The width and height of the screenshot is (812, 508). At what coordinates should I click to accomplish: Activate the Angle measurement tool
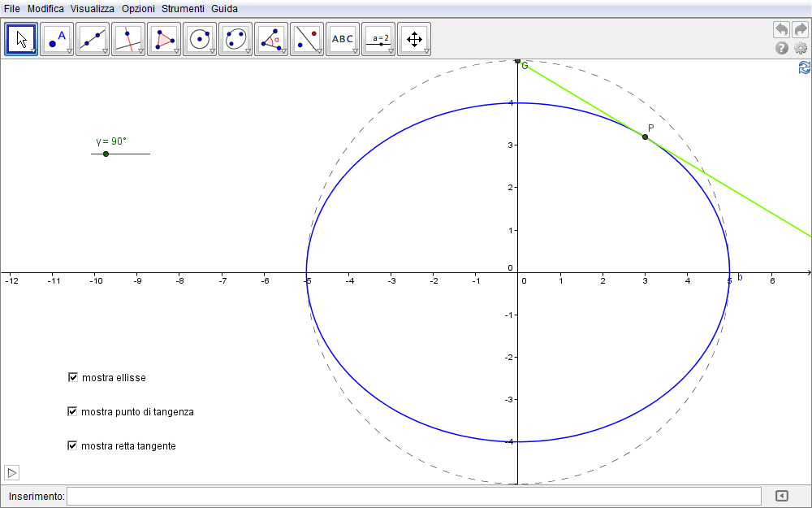(271, 38)
